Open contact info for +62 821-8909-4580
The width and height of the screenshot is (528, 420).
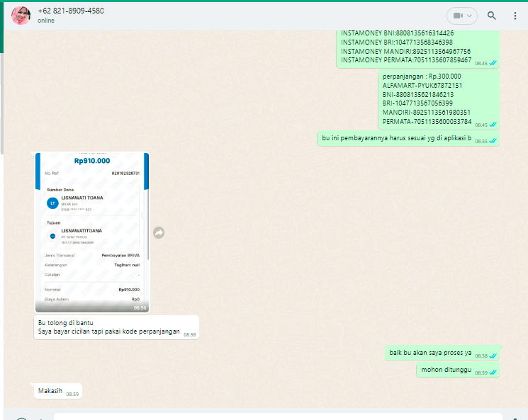(x=71, y=11)
